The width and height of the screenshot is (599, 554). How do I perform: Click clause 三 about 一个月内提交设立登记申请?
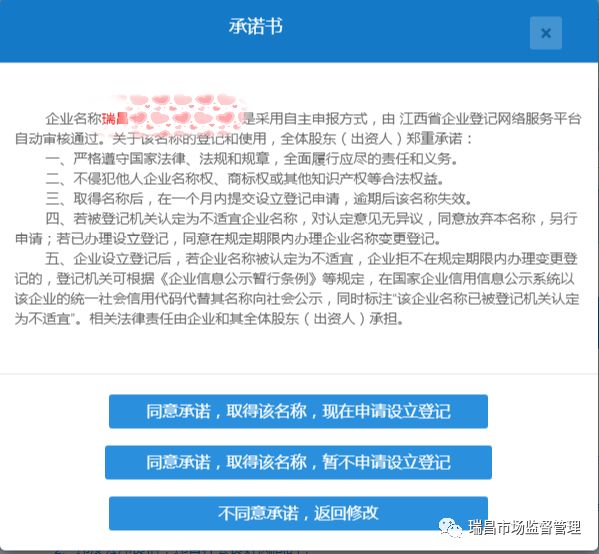pos(259,198)
